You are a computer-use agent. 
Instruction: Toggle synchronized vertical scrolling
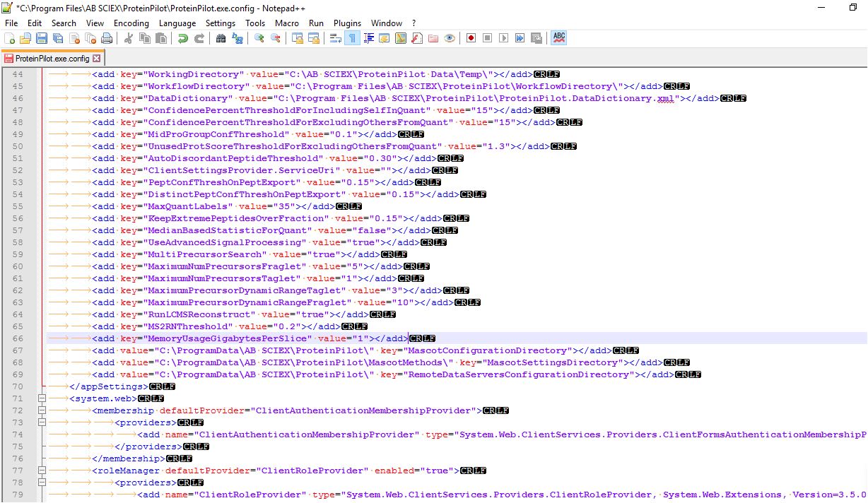point(298,37)
